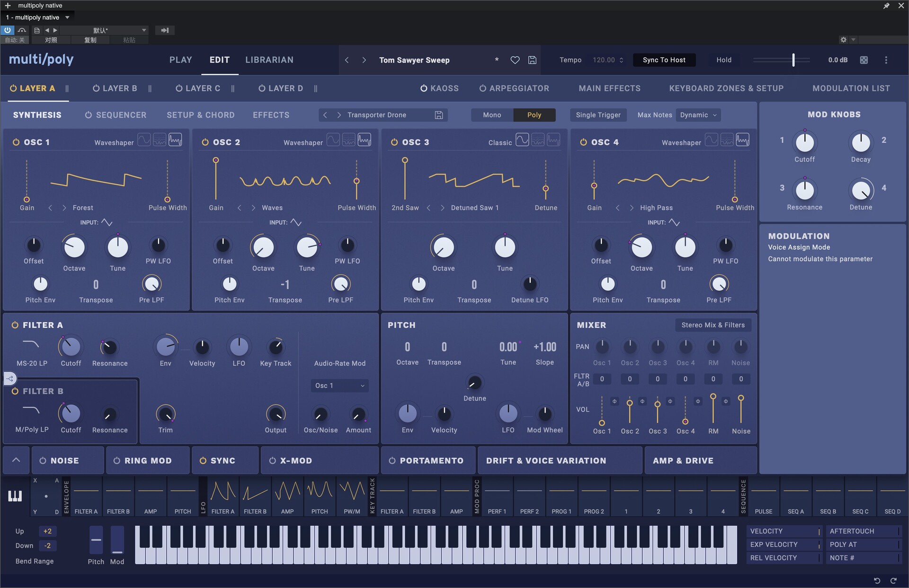Viewport: 909px width, 588px height.
Task: Toggle Filter A power button
Action: (15, 325)
